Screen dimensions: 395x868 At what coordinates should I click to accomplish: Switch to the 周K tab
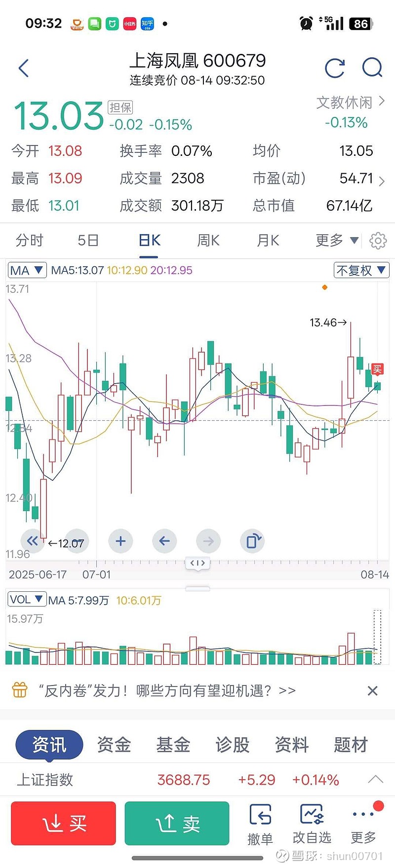point(208,241)
